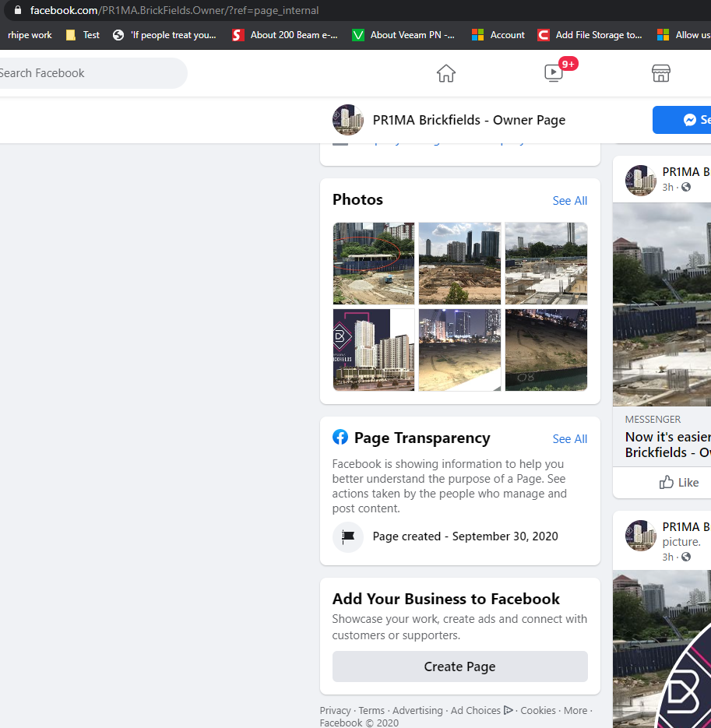Click the picture post's 3h timestamp
Image resolution: width=711 pixels, height=728 pixels.
coord(668,557)
